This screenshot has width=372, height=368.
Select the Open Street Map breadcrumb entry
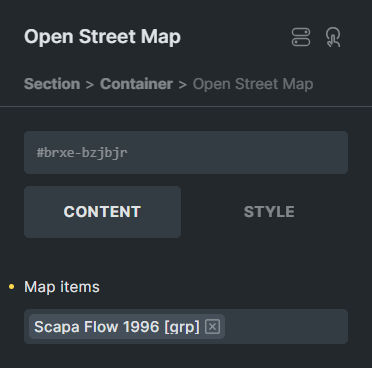(253, 84)
